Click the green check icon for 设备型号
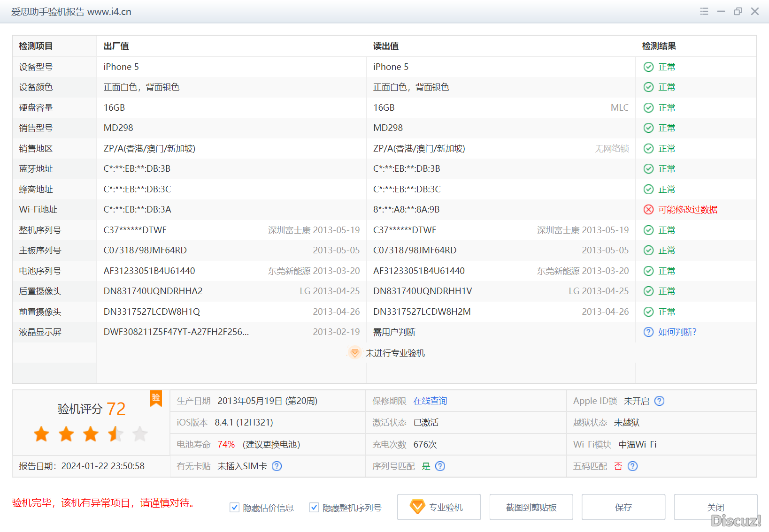 coord(648,67)
